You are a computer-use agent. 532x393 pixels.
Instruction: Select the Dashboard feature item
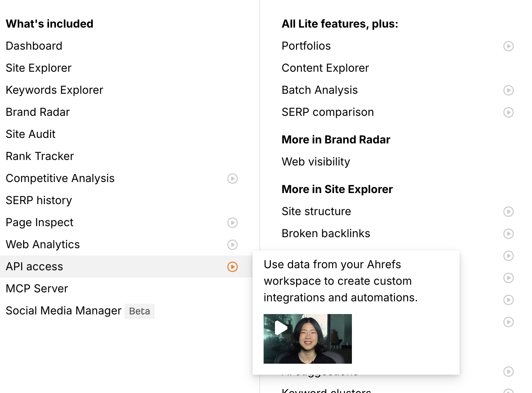[x=34, y=46]
